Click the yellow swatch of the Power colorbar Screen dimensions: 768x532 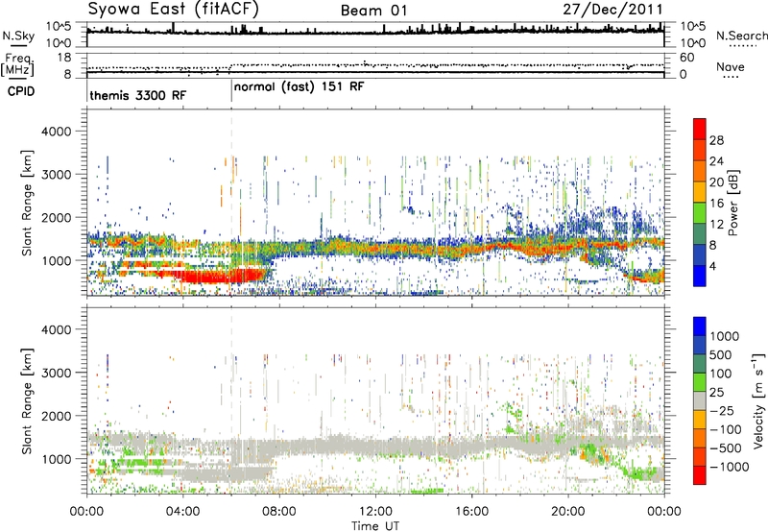[x=700, y=192]
